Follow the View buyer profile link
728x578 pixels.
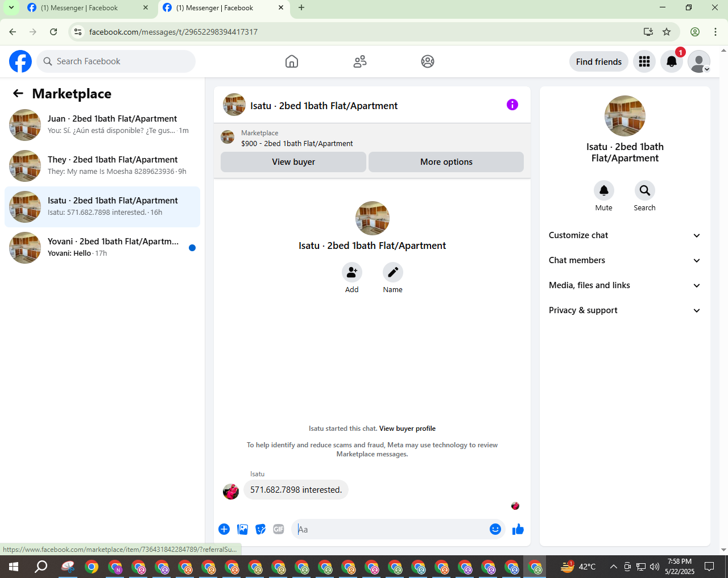point(407,429)
